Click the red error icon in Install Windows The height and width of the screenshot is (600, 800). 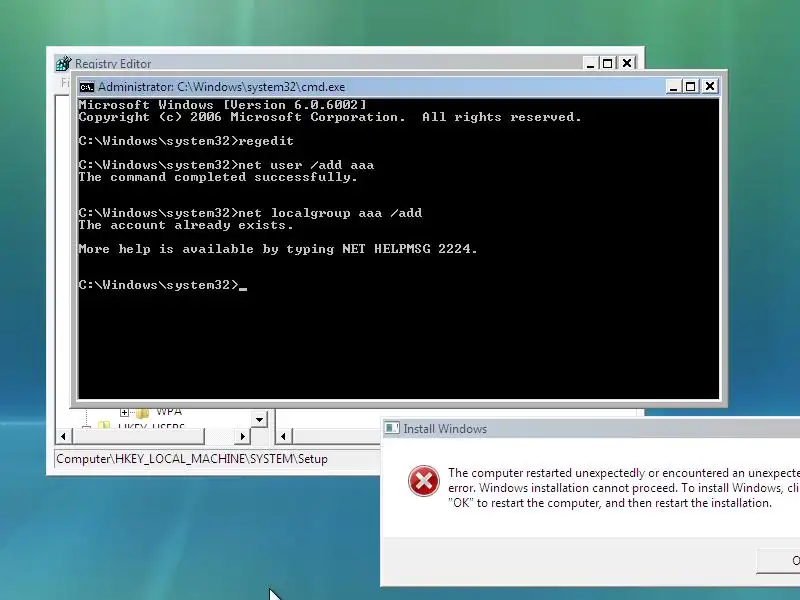click(x=423, y=481)
